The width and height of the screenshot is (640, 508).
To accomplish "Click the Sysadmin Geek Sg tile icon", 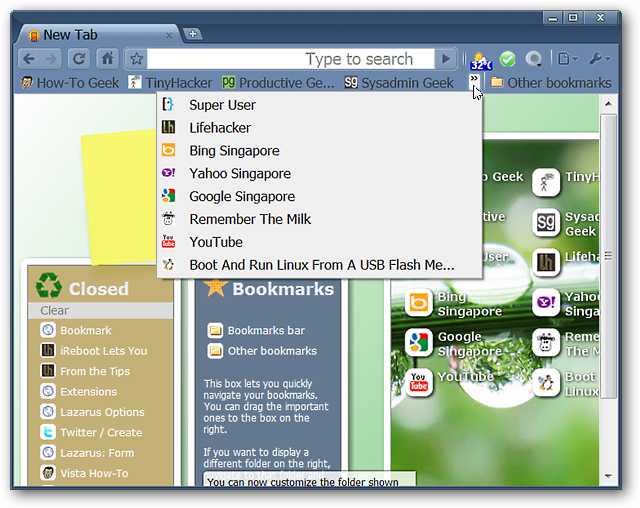I will coord(546,222).
